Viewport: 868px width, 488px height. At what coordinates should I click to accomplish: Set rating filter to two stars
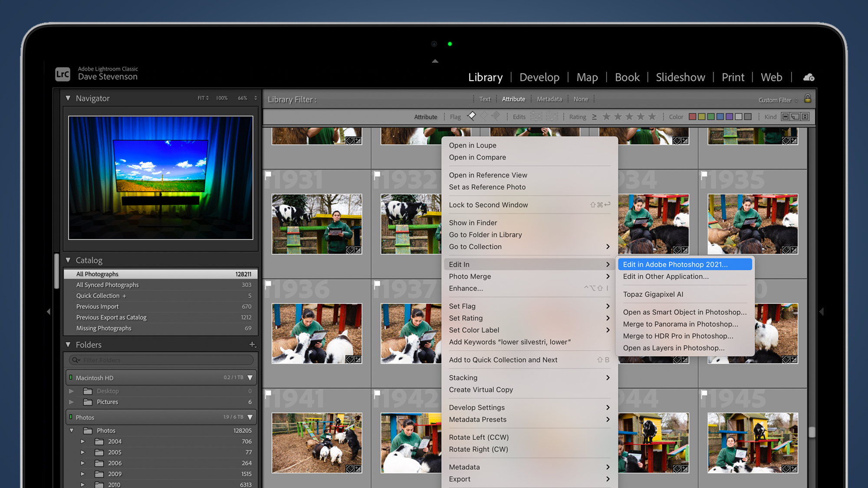click(x=618, y=116)
